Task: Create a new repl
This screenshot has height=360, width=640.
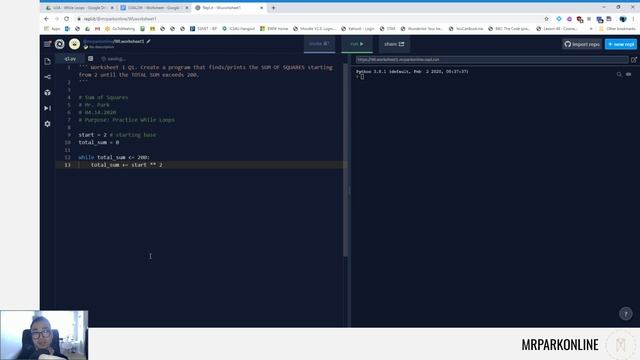Action: point(621,44)
